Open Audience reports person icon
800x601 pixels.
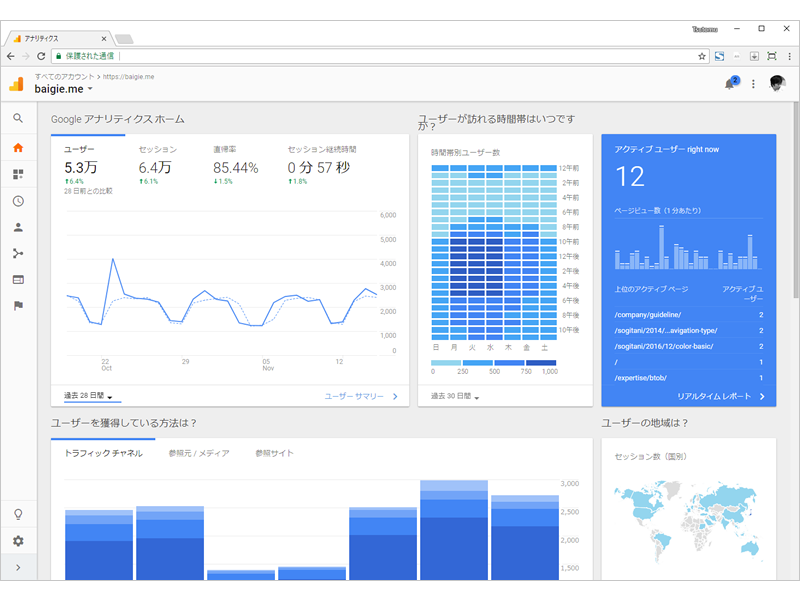(x=18, y=228)
